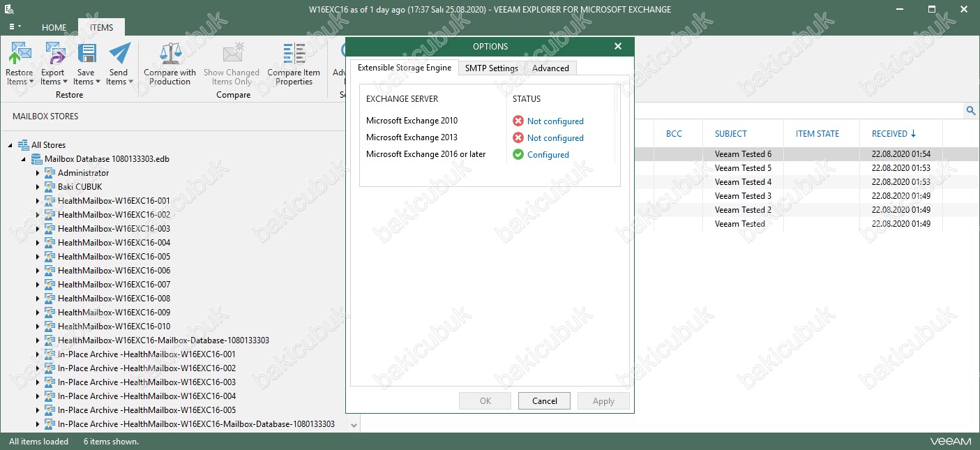
Task: Click the Administrator mailbox icon
Action: pyautogui.click(x=50, y=173)
